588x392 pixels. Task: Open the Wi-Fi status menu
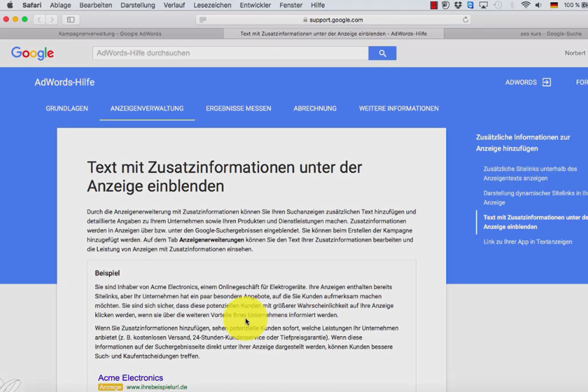(526, 5)
